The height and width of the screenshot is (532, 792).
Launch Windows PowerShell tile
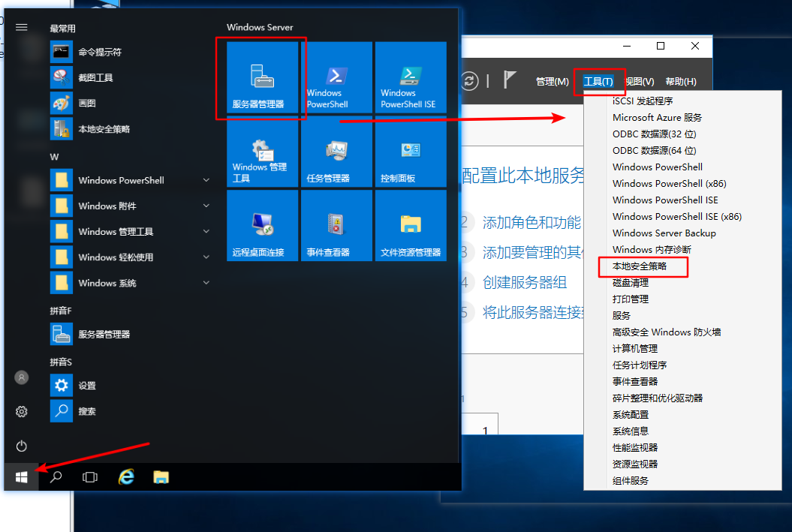(x=337, y=77)
